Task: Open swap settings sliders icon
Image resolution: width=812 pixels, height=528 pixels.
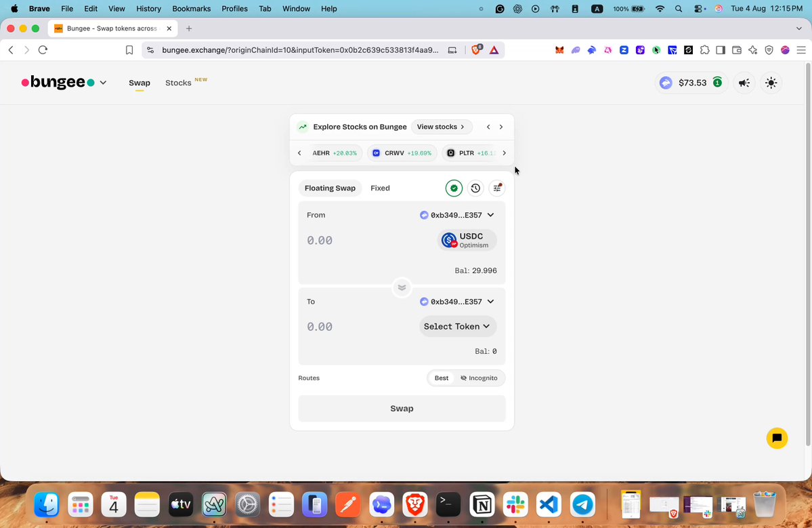Action: coord(497,188)
